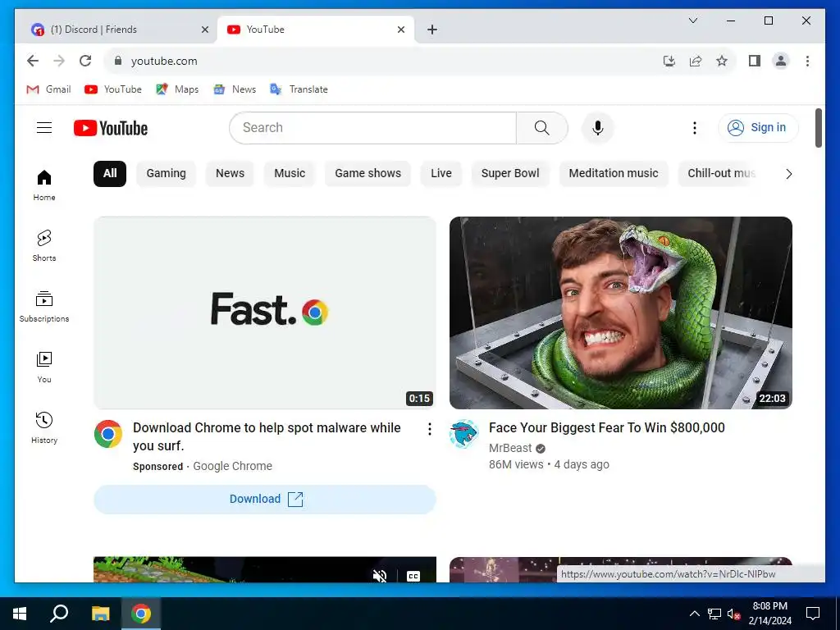Open the Windows Start menu
Image resolution: width=840 pixels, height=630 pixels.
pyautogui.click(x=20, y=614)
